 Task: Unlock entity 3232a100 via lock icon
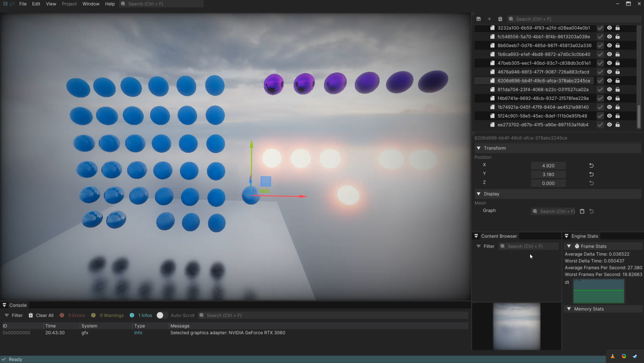(618, 28)
